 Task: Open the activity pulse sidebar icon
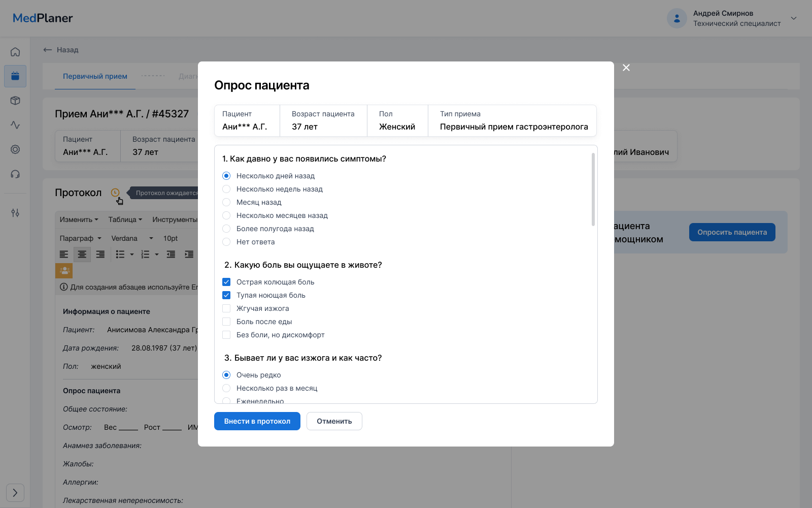[x=15, y=125]
